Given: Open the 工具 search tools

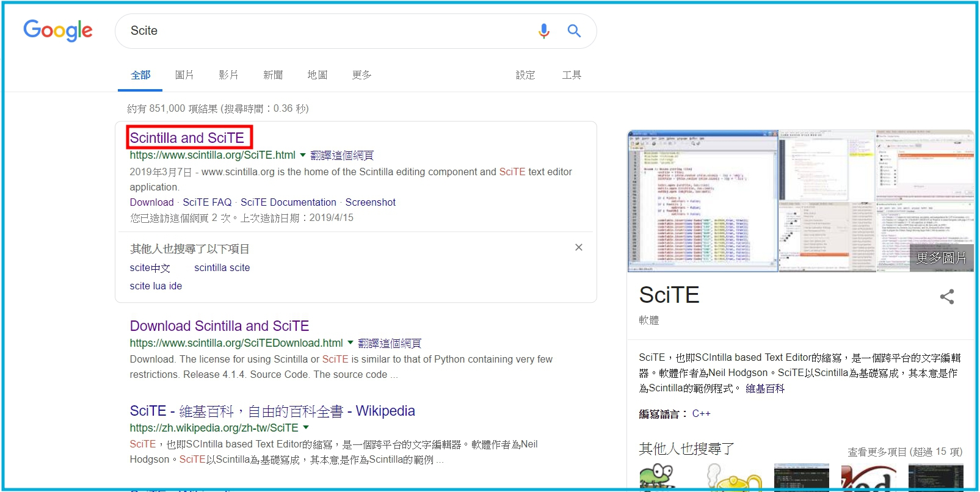Looking at the screenshot, I should coord(572,75).
